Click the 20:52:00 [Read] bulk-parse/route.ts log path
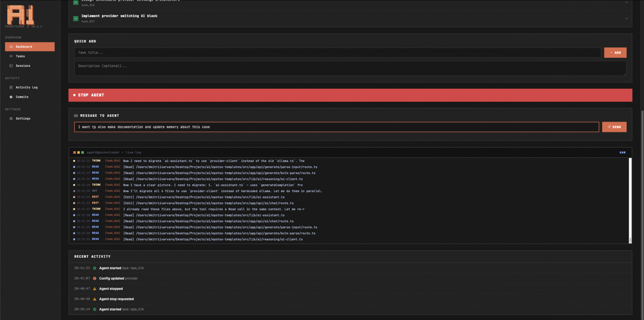Viewport: 644px width, 320px height. pyautogui.click(x=219, y=233)
